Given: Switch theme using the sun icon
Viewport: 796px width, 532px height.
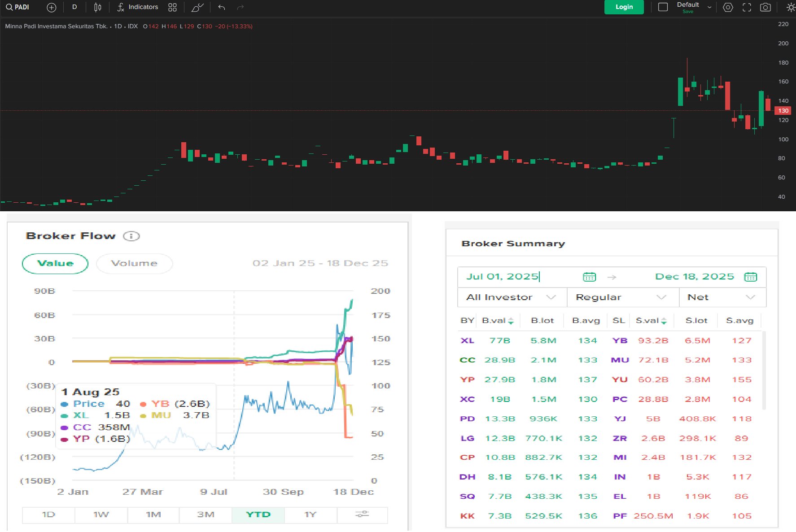Looking at the screenshot, I should (790, 7).
